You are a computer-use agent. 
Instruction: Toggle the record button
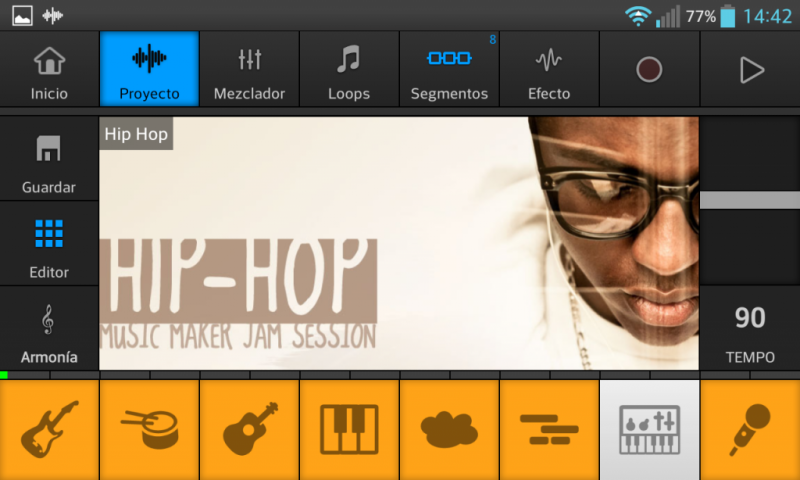[649, 69]
